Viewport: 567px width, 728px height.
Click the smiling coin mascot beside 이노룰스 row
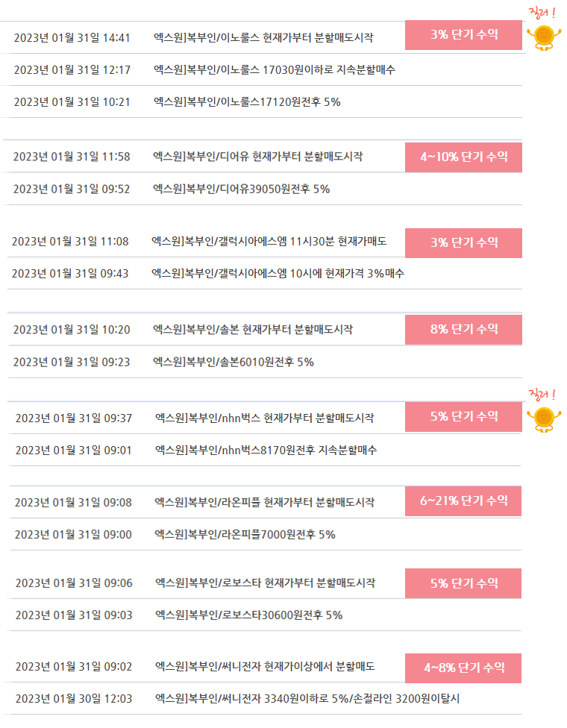tap(544, 37)
